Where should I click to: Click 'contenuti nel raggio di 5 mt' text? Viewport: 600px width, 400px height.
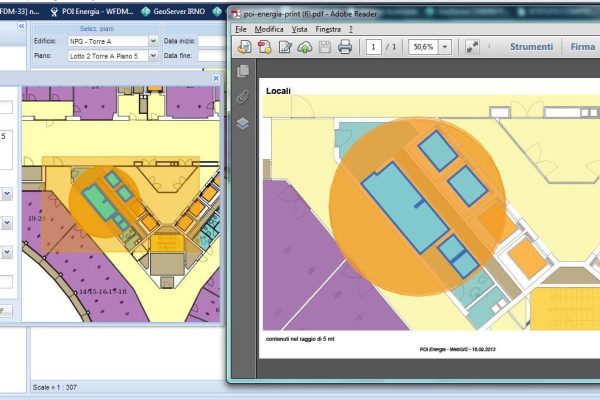point(300,339)
